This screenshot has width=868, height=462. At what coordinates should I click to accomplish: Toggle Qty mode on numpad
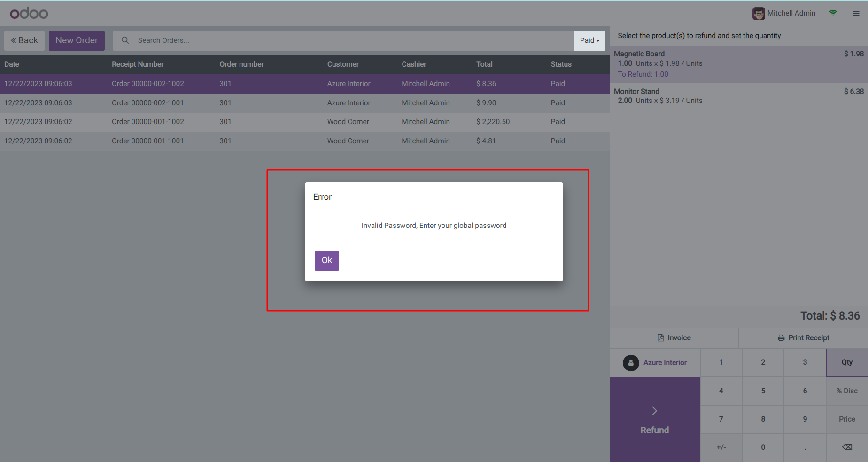pyautogui.click(x=846, y=362)
